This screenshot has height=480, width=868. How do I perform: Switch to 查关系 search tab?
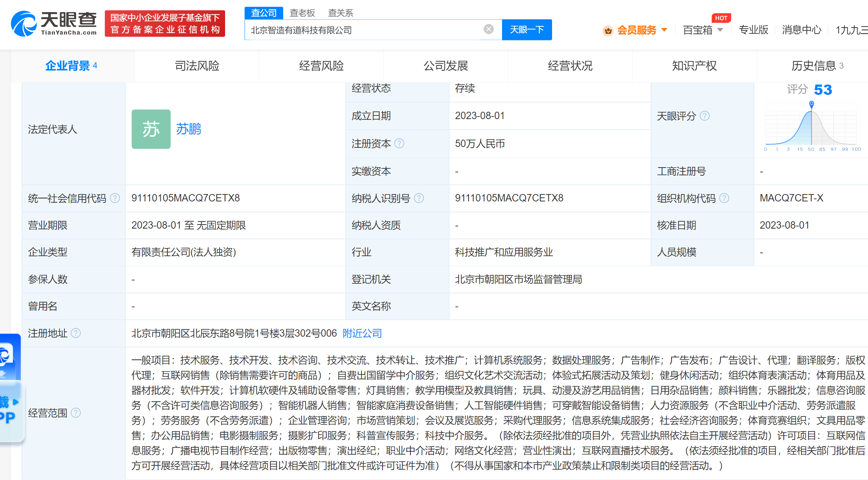(x=340, y=13)
